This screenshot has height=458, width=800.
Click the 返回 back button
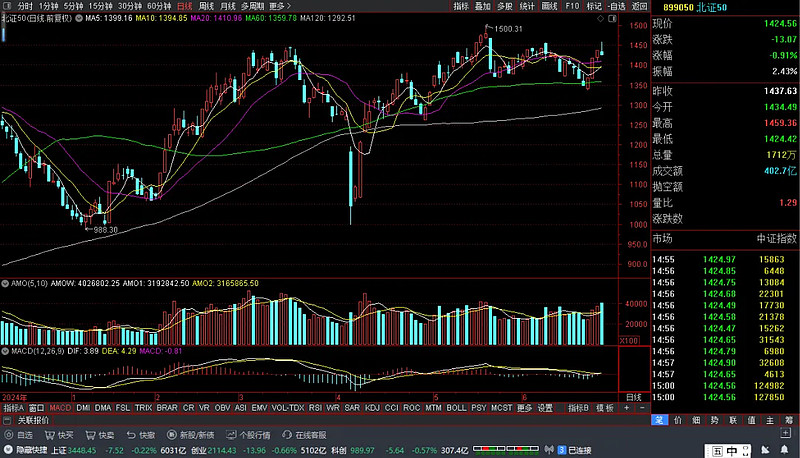click(x=639, y=6)
